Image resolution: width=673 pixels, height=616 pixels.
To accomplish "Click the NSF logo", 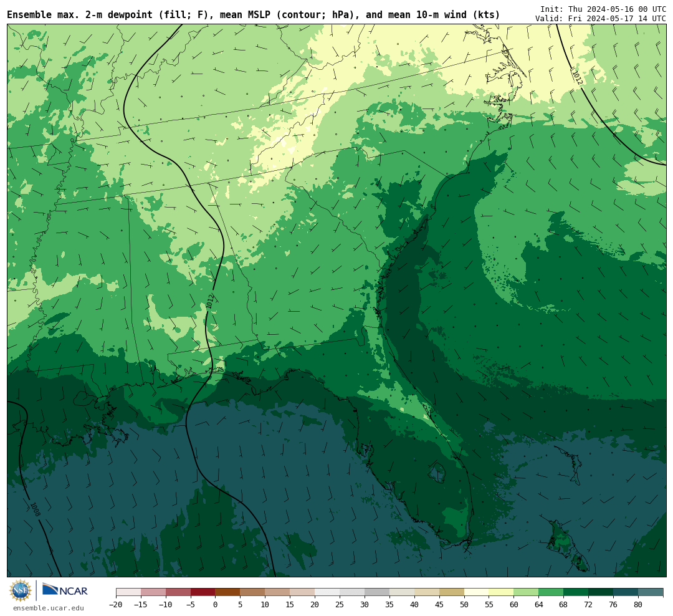I will click(x=21, y=590).
